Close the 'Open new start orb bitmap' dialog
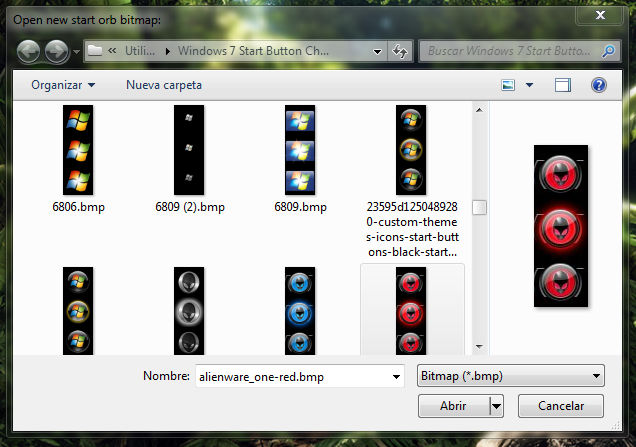 [600, 15]
